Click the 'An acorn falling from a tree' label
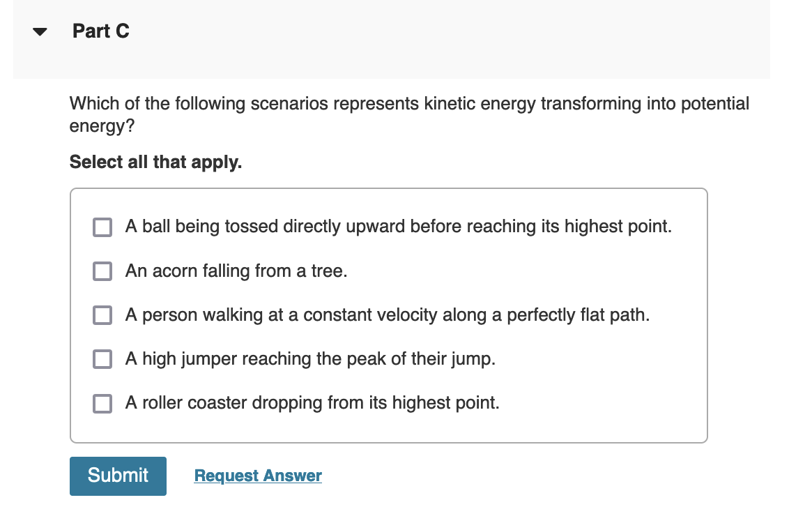This screenshot has width=812, height=523. click(236, 271)
